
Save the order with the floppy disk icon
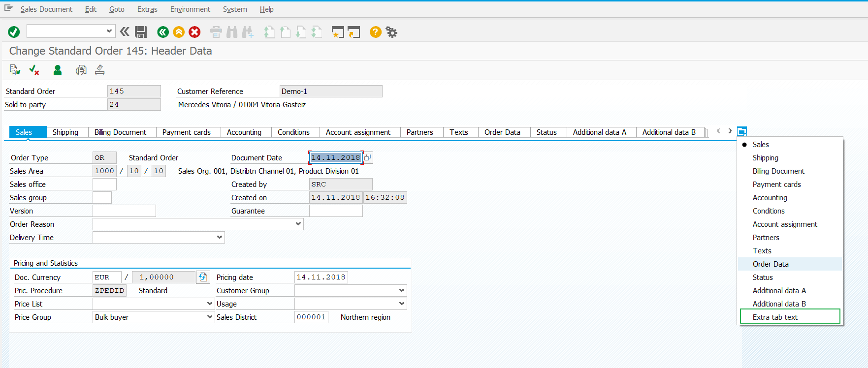pyautogui.click(x=141, y=32)
